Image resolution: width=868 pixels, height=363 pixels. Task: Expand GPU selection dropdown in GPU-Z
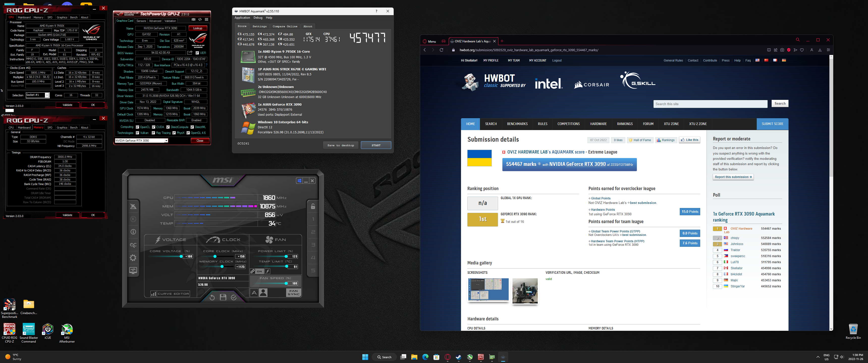pos(166,141)
